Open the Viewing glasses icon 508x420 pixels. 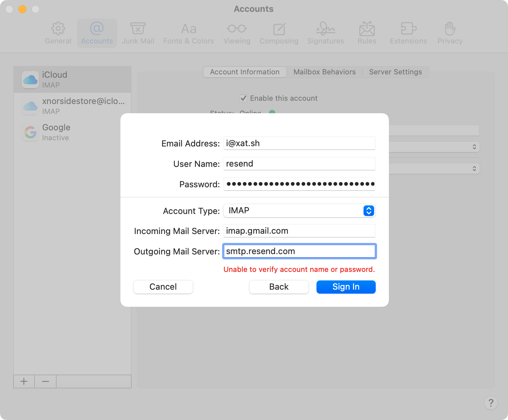(x=237, y=29)
